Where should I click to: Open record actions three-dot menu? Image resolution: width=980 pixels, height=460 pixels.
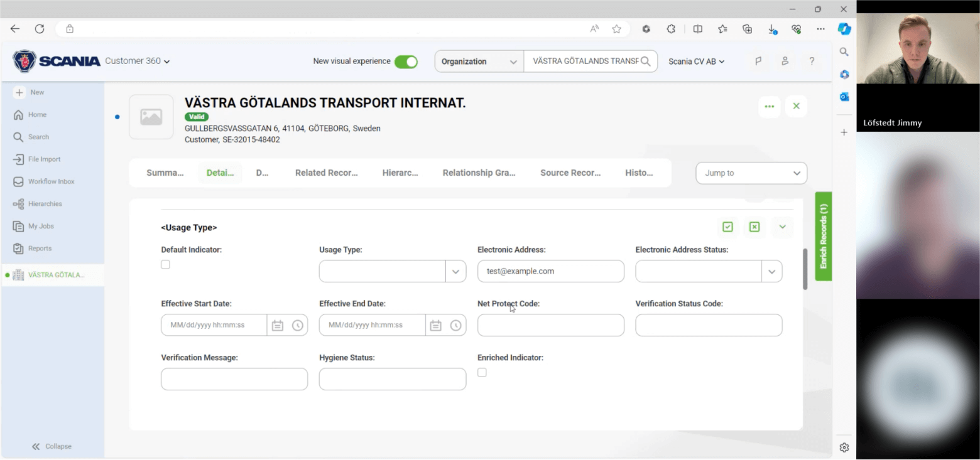coord(770,106)
